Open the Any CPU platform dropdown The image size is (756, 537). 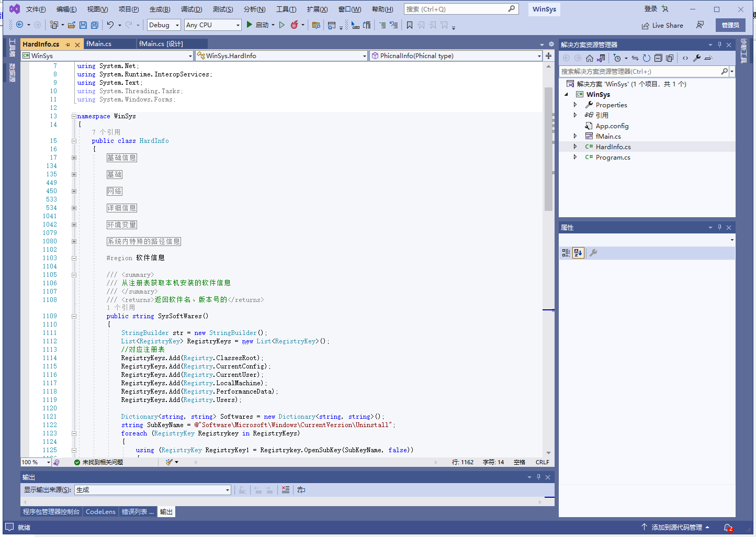point(212,25)
